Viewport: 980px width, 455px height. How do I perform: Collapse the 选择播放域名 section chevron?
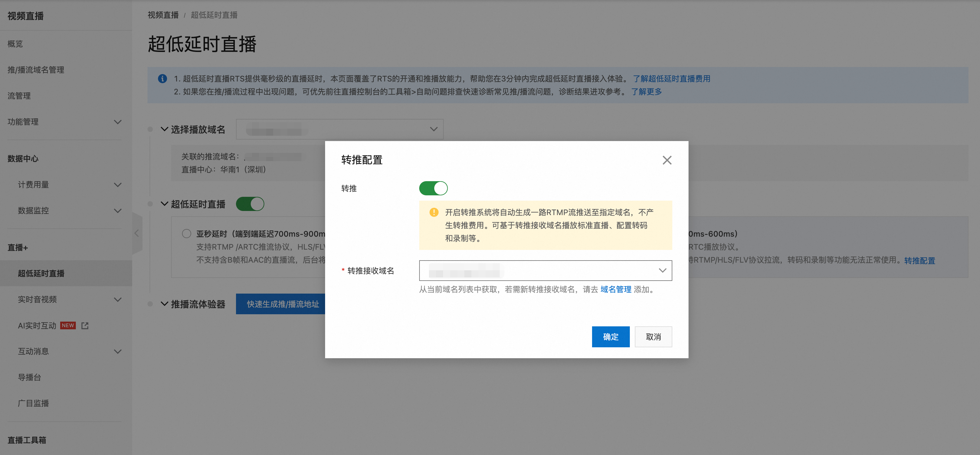pyautogui.click(x=164, y=129)
